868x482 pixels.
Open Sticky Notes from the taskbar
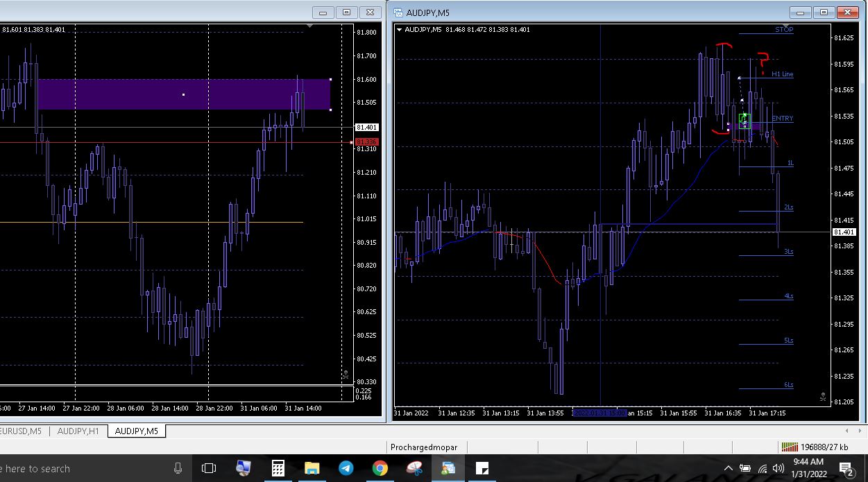[x=482, y=469]
